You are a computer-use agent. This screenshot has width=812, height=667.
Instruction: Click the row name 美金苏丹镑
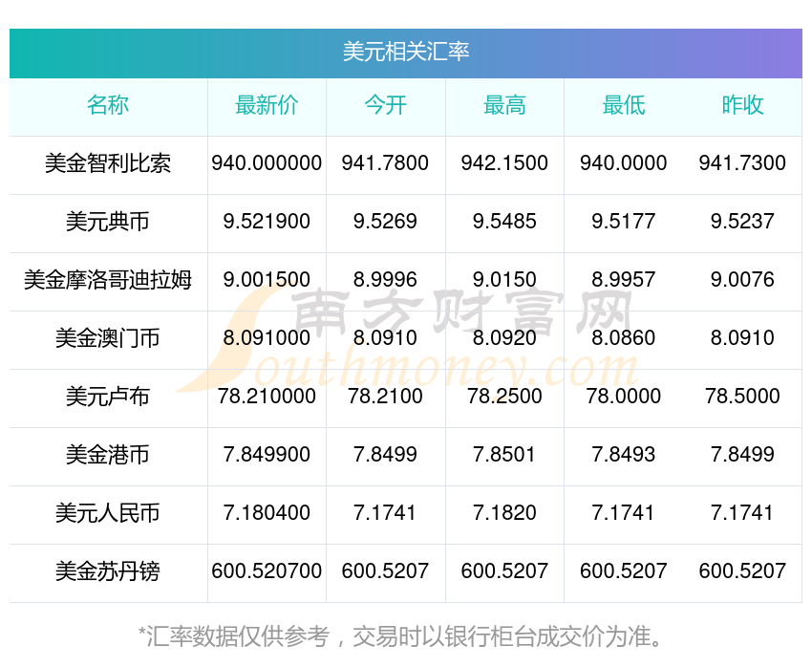(x=108, y=571)
